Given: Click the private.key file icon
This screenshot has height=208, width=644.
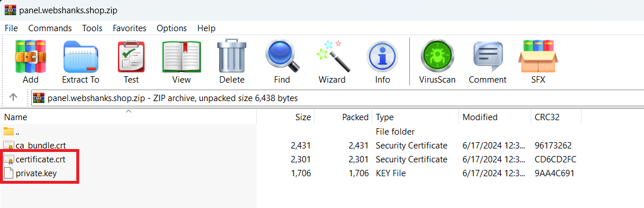Looking at the screenshot, I should 8,173.
